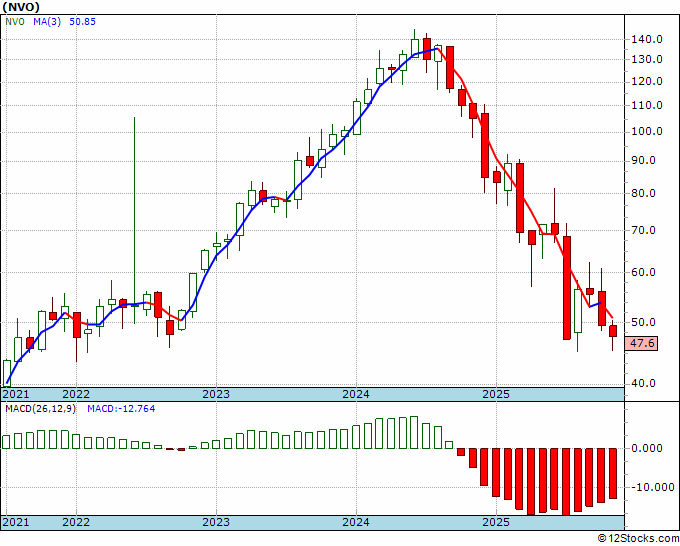680x546 pixels.
Task: Click the -10.000 MACD axis label
Action: click(652, 487)
